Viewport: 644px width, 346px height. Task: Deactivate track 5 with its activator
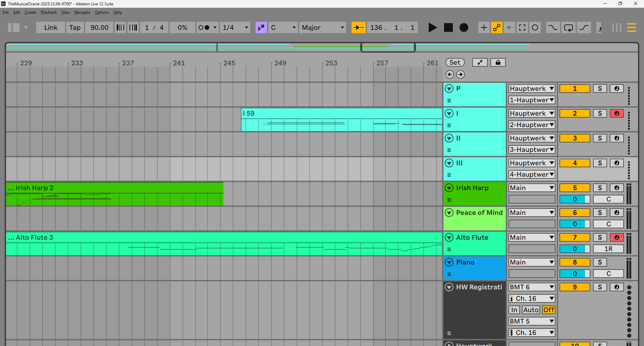[x=575, y=188]
